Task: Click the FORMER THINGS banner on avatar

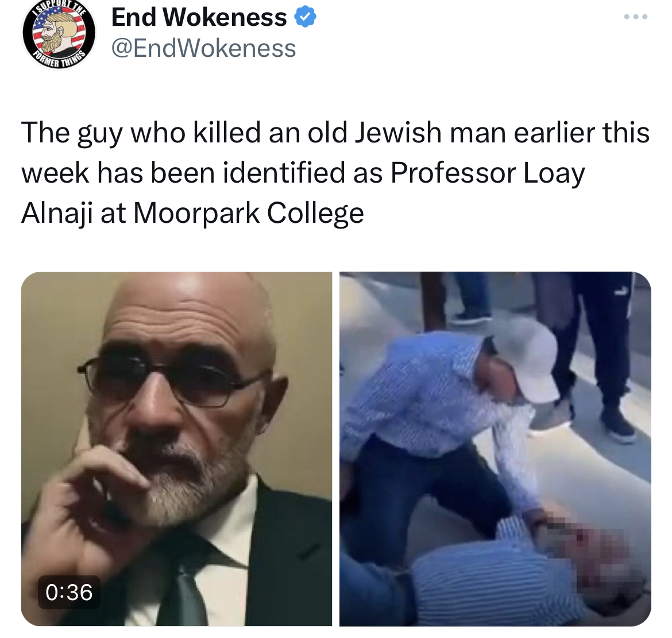Action: [60, 59]
